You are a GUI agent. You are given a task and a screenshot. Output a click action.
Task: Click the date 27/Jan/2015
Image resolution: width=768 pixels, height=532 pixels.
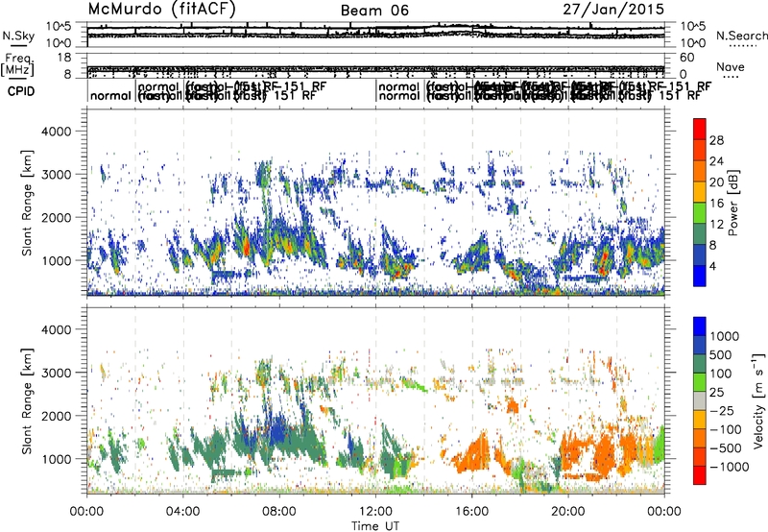coord(613,10)
